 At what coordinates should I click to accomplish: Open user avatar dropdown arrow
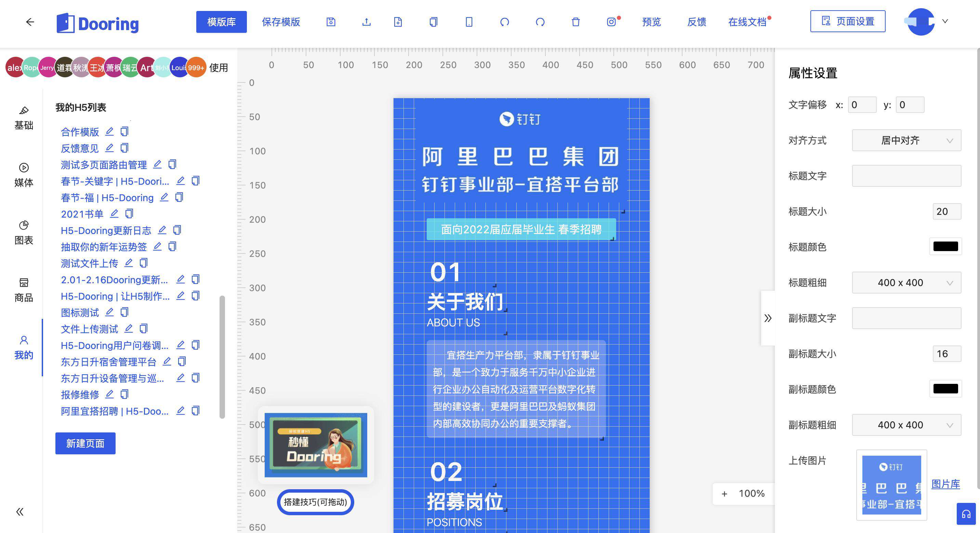pyautogui.click(x=945, y=21)
